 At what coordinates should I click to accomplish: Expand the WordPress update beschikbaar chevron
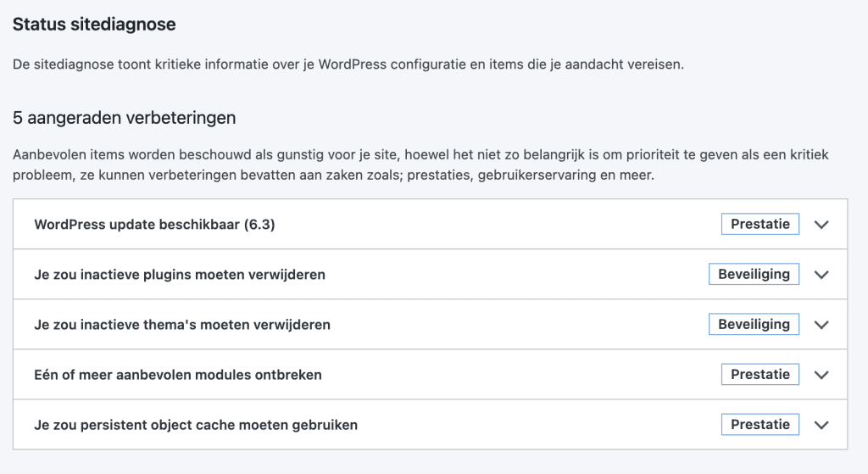821,225
